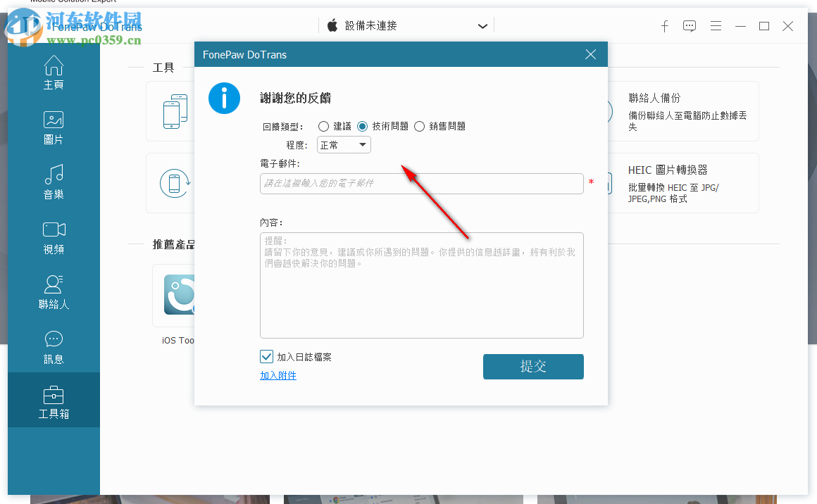Screen dimensions: 817x504
Task: Switch to the 視頻 video section
Action: click(54, 236)
